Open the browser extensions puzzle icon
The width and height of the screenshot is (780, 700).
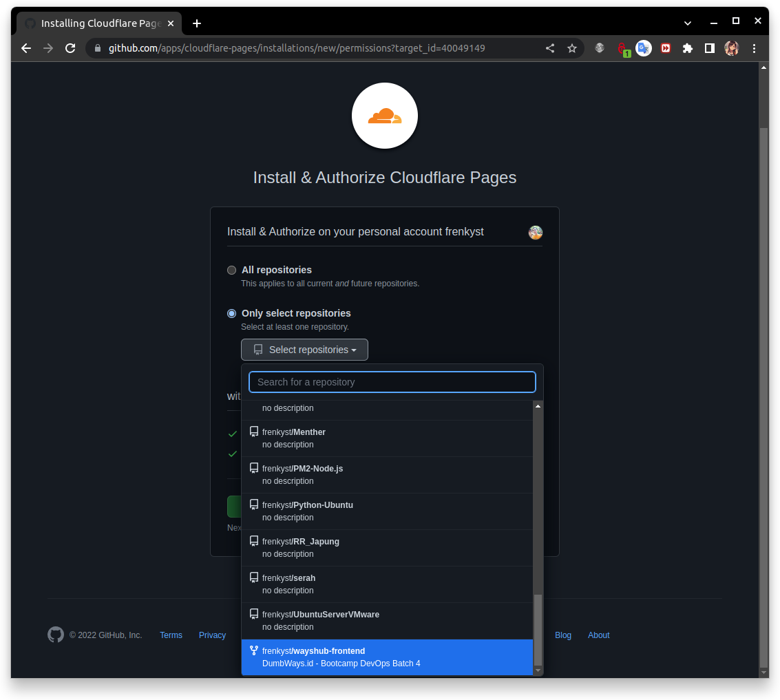pyautogui.click(x=687, y=48)
